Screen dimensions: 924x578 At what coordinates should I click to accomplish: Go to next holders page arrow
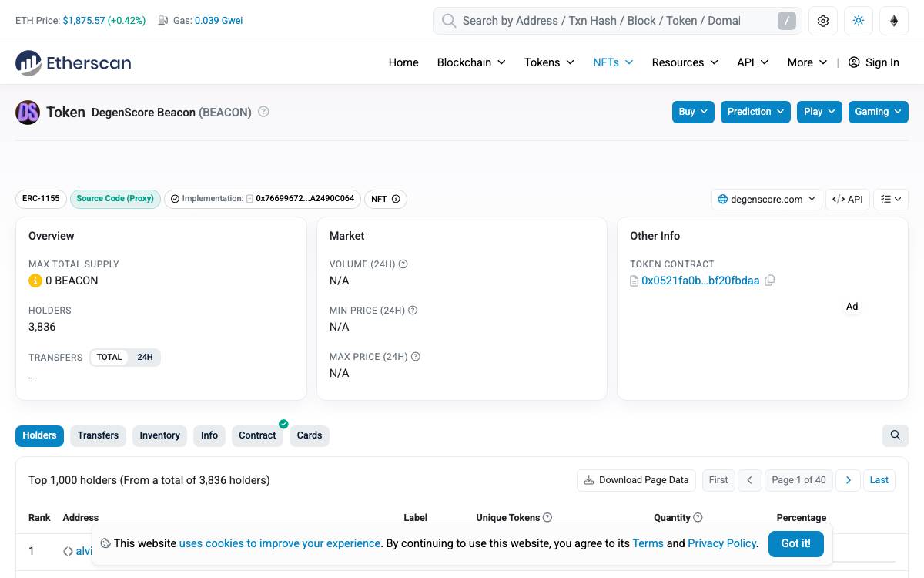[x=848, y=480]
